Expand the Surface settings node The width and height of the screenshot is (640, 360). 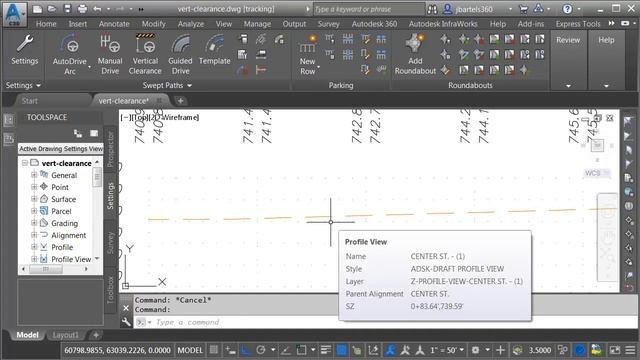(x=34, y=199)
